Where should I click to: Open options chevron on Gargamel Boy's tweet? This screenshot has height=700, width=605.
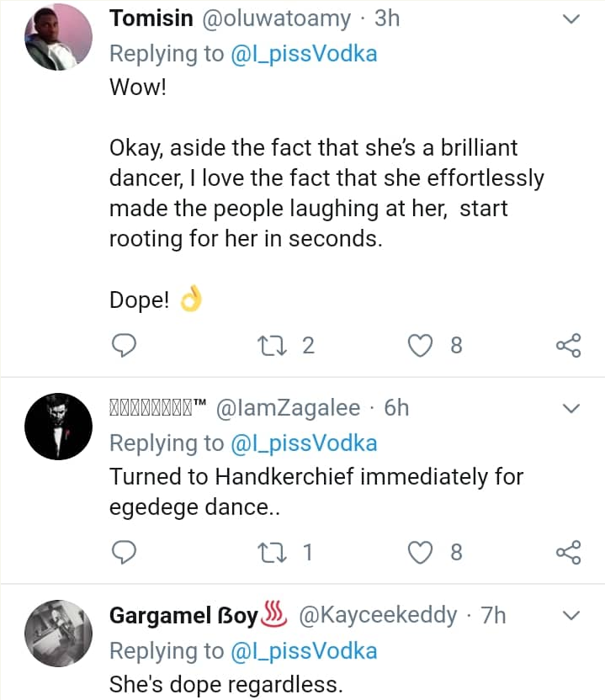coord(571,616)
